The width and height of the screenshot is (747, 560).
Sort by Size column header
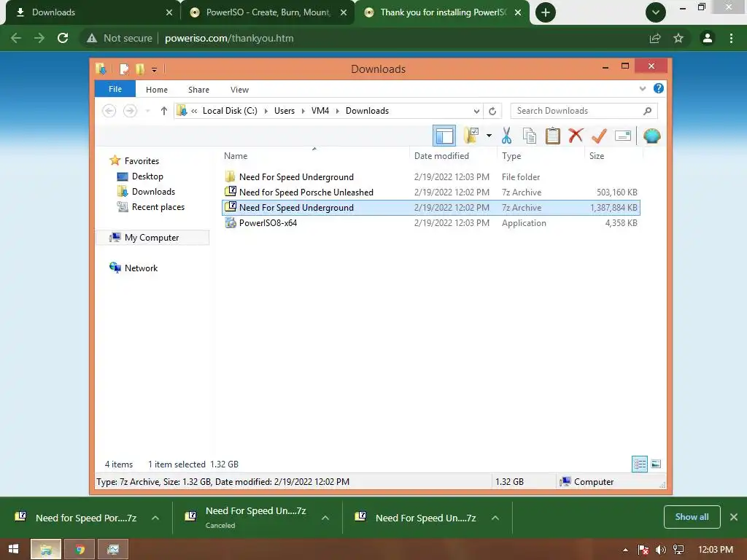tap(614, 156)
